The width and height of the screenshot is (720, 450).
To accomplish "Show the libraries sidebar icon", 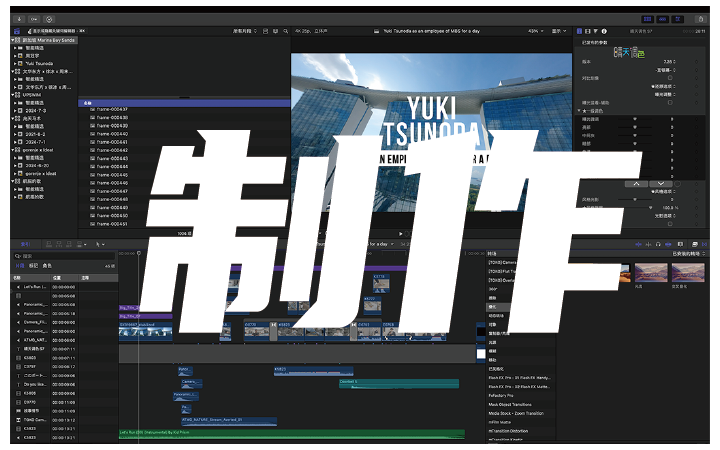I will tap(17, 31).
